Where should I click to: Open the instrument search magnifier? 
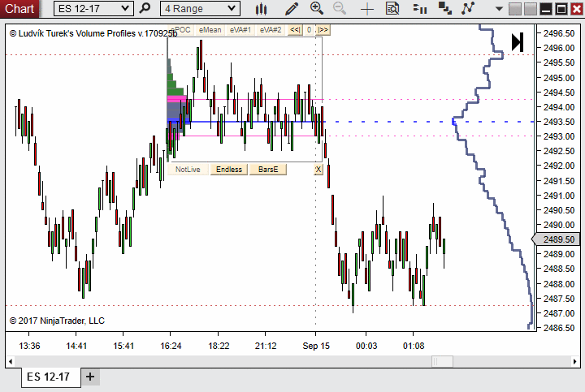click(145, 8)
